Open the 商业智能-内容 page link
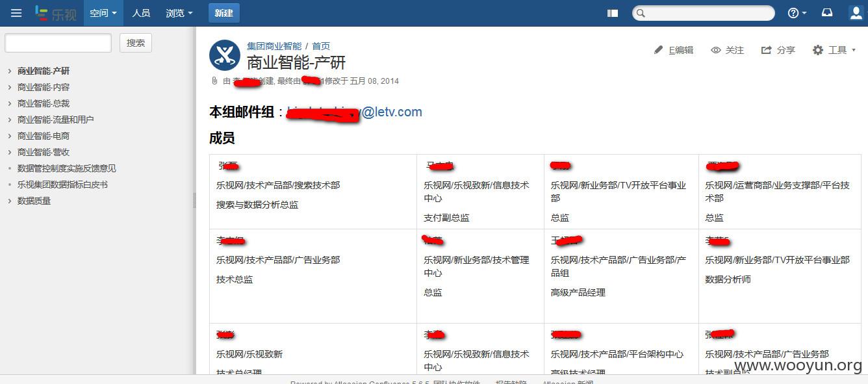 pyautogui.click(x=44, y=87)
